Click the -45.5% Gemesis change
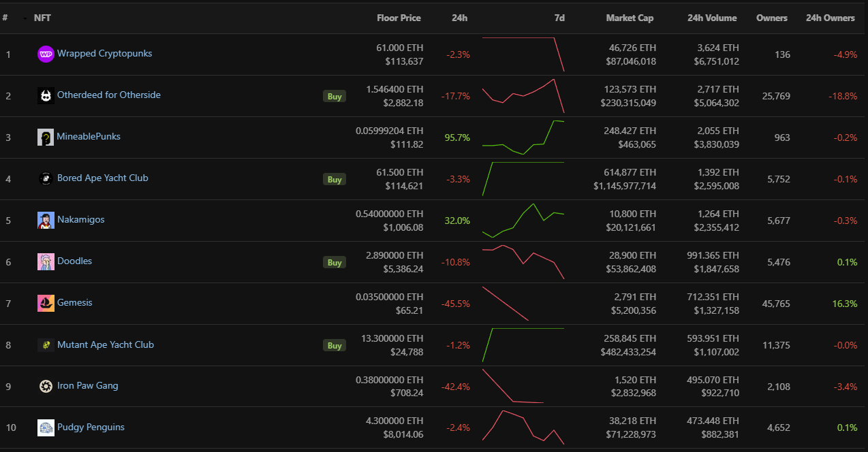 click(456, 304)
